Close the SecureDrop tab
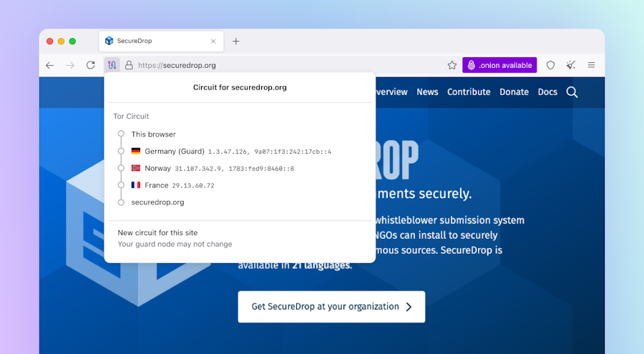 tap(213, 41)
